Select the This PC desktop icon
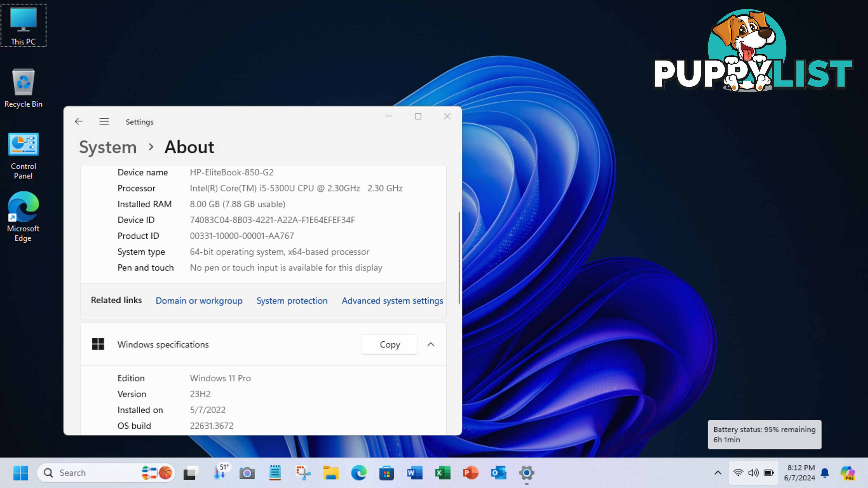This screenshot has width=868, height=488. [x=23, y=26]
